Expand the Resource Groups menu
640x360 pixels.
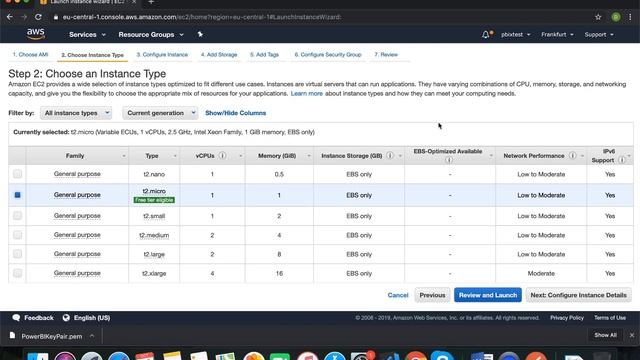coord(151,35)
